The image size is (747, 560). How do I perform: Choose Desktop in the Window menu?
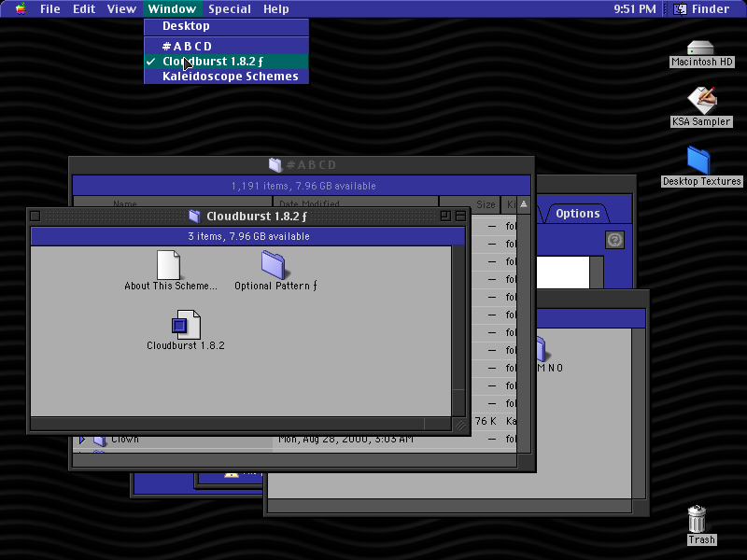tap(226, 26)
